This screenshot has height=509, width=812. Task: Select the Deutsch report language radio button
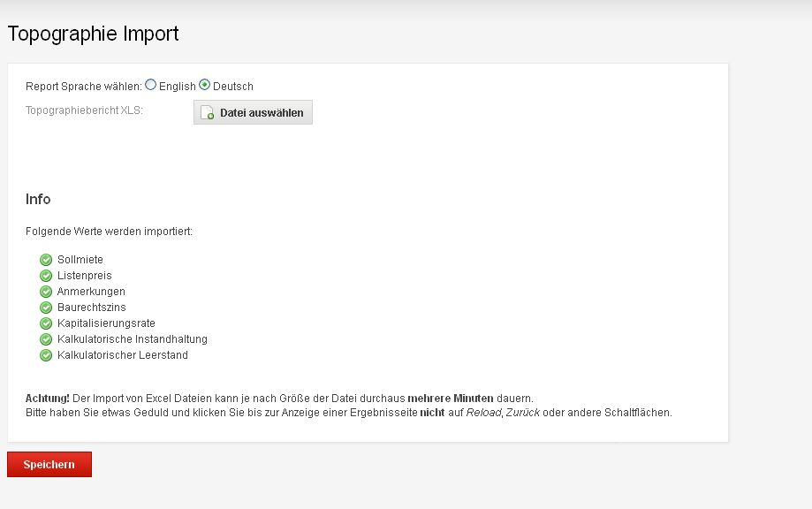click(204, 85)
